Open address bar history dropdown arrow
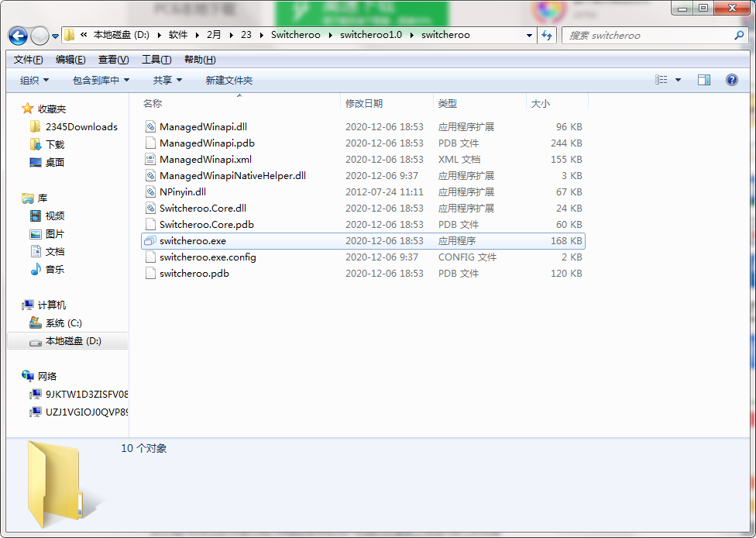Screen dimensions: 756x538 pos(529,35)
